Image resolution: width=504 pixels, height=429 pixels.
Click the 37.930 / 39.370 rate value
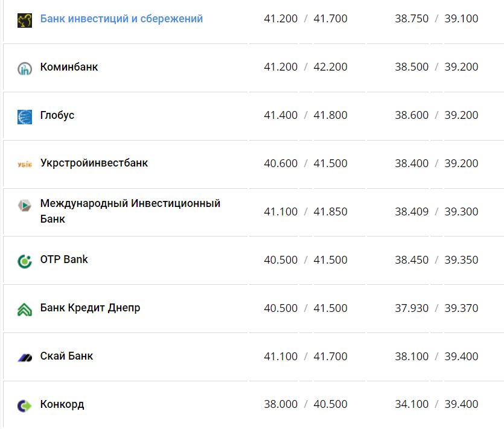pos(436,308)
